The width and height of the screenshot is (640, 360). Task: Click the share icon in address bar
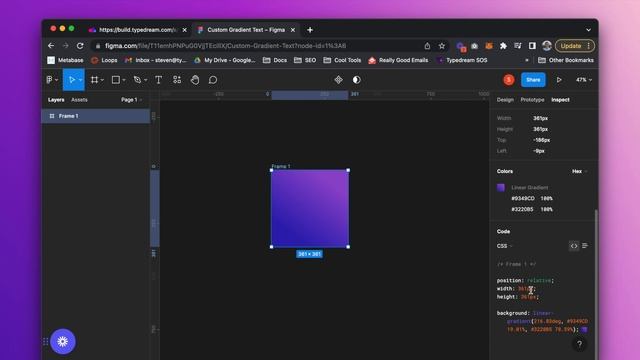click(x=427, y=46)
